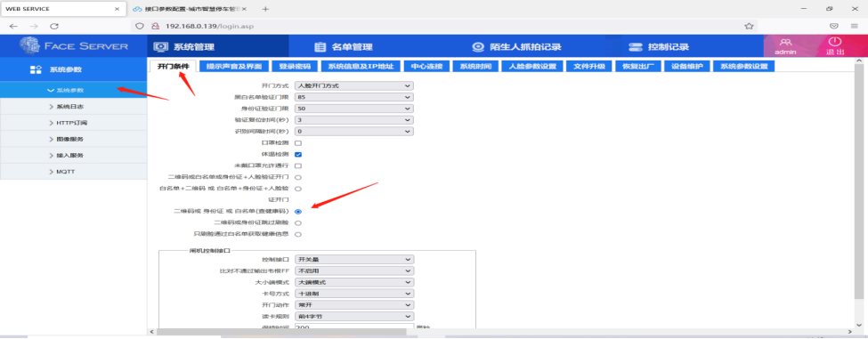Expand HTTP订阅 in the sidebar
Screen dimensions: 868x339
click(74, 123)
